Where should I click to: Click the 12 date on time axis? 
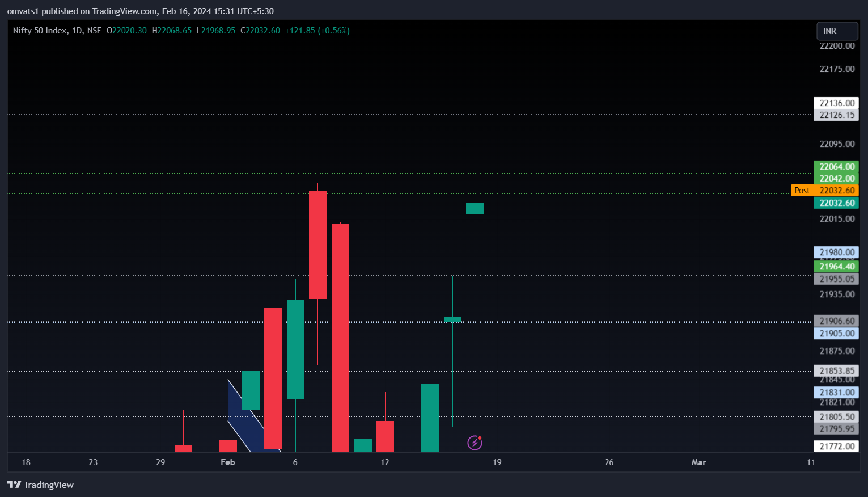[385, 462]
